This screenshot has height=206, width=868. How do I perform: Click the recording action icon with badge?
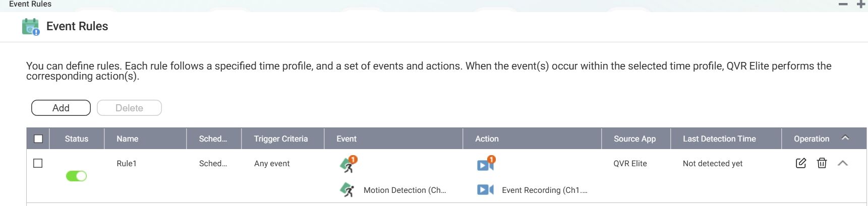486,164
